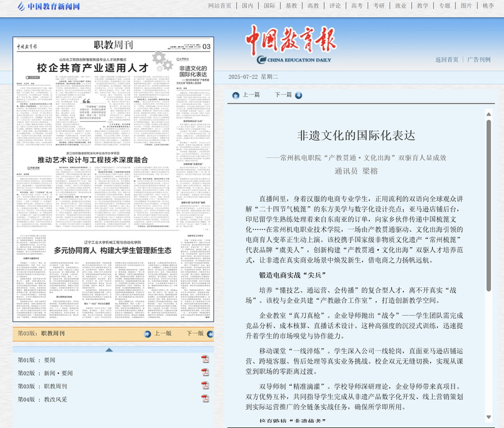This screenshot has height=428, width=504.
Task: Collapse the page list with triangle arrow
Action: (x=109, y=349)
